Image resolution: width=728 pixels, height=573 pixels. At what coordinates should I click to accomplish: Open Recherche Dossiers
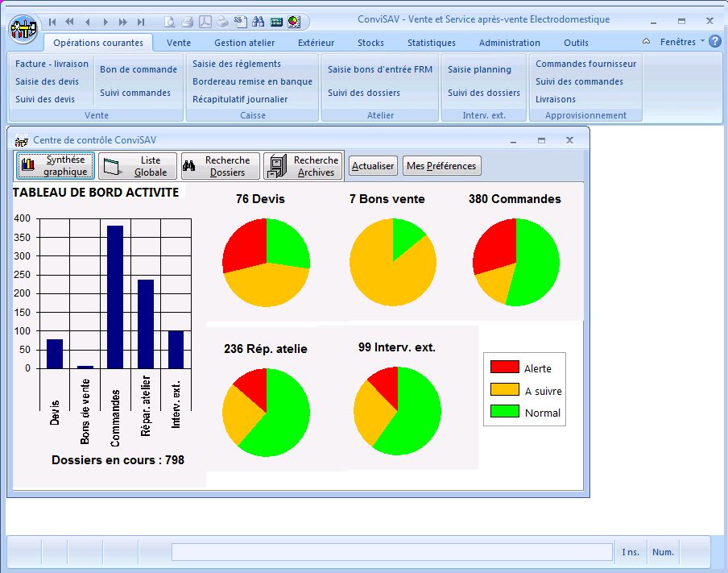pos(220,166)
